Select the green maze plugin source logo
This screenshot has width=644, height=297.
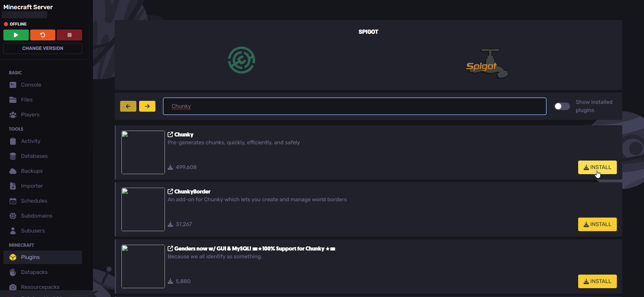242,60
